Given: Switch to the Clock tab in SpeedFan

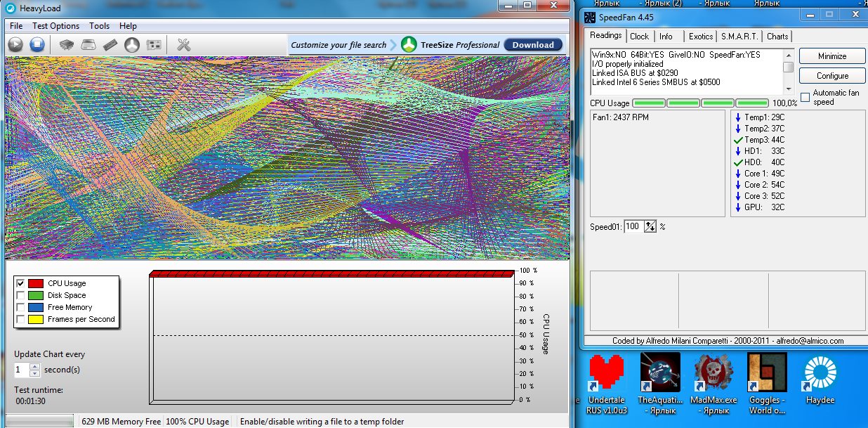Looking at the screenshot, I should [x=639, y=37].
